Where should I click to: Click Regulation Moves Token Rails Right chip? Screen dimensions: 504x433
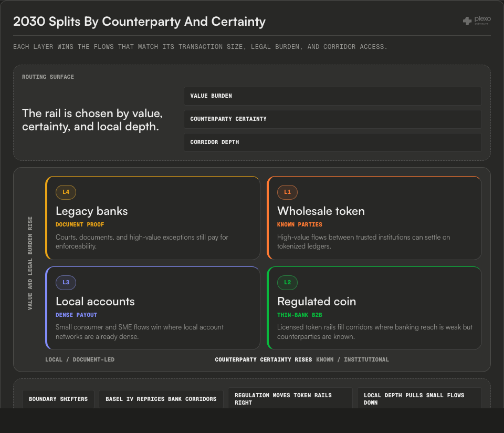pyautogui.click(x=290, y=398)
